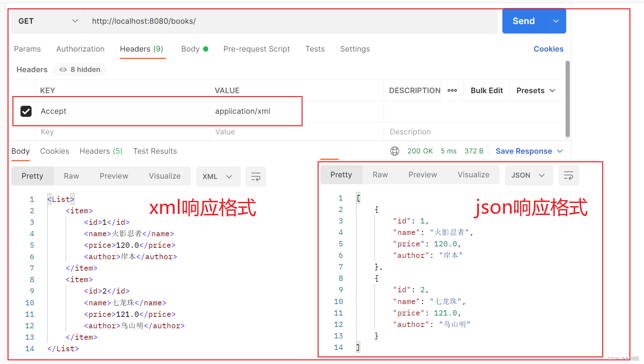Select Raw view in JSON response
Image resolution: width=644 pixels, height=364 pixels.
click(380, 175)
